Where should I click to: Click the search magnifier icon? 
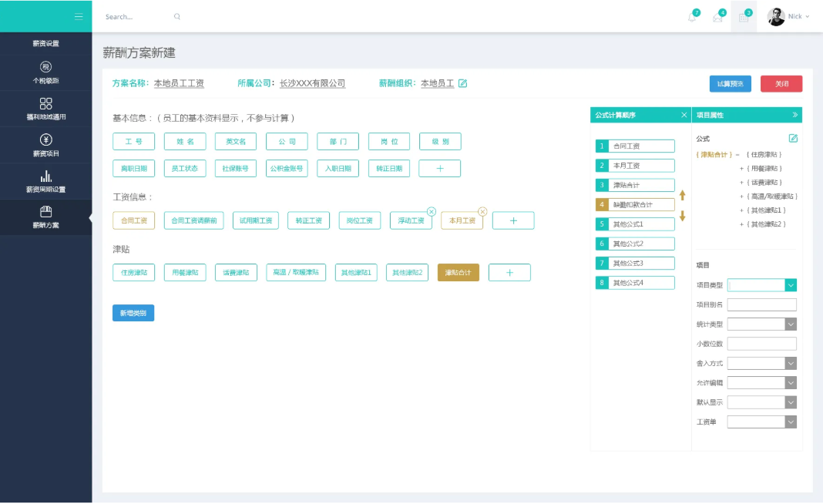pos(177,16)
